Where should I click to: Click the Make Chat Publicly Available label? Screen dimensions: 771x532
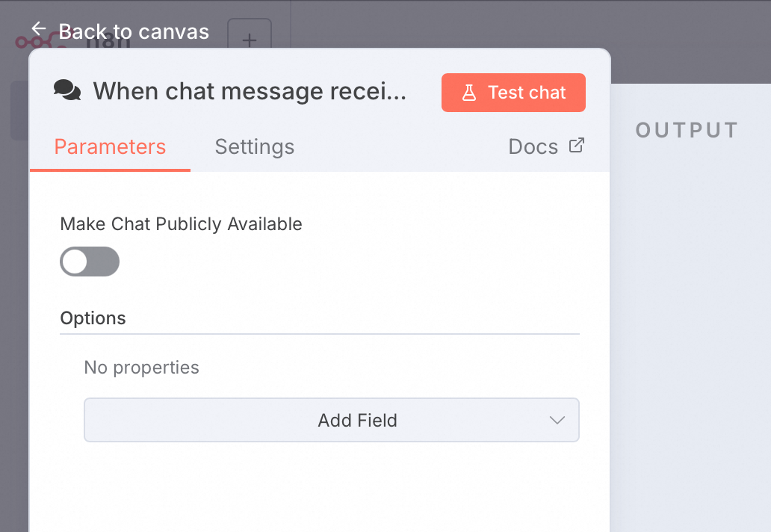click(x=181, y=223)
